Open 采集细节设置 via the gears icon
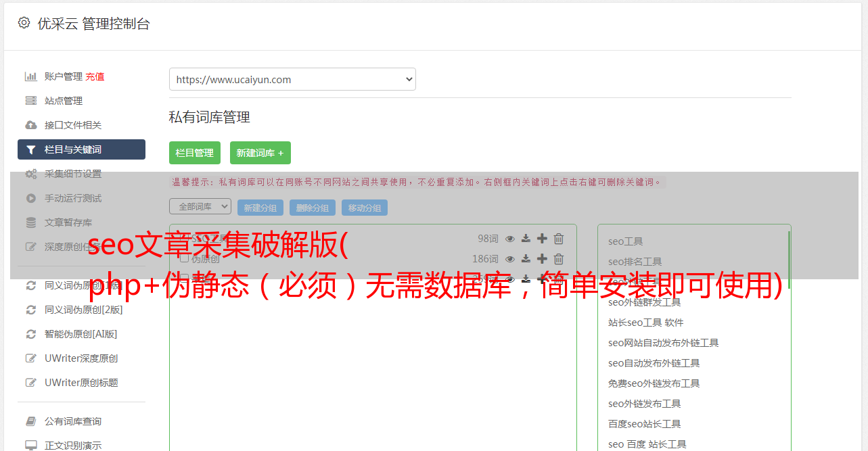Screen dimensions: 868x451 click(30, 174)
